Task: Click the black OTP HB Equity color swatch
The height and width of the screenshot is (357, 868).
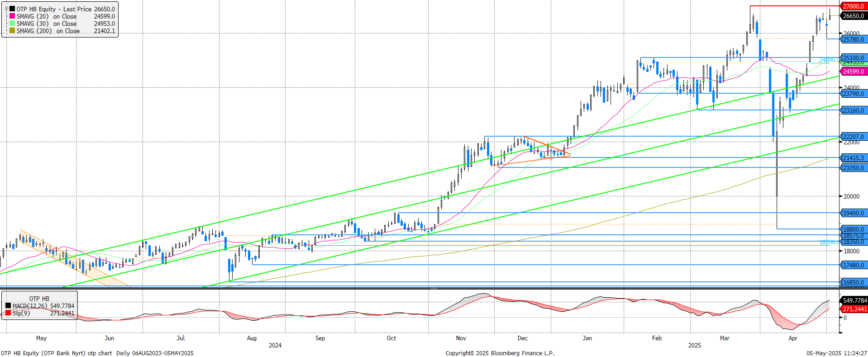Action: [12, 9]
